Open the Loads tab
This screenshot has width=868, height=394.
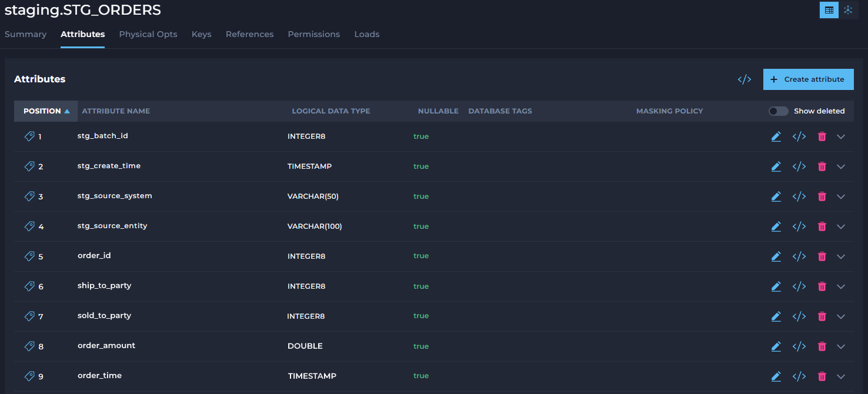(x=367, y=34)
